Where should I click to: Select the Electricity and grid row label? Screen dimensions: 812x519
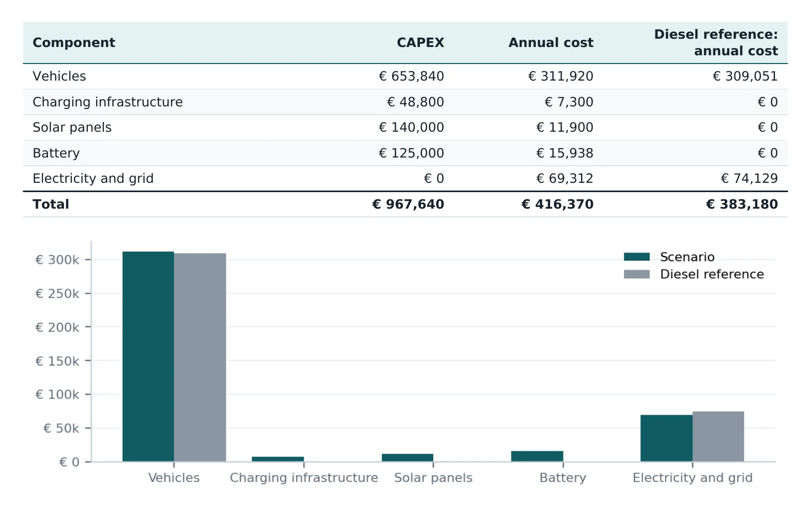tap(93, 178)
